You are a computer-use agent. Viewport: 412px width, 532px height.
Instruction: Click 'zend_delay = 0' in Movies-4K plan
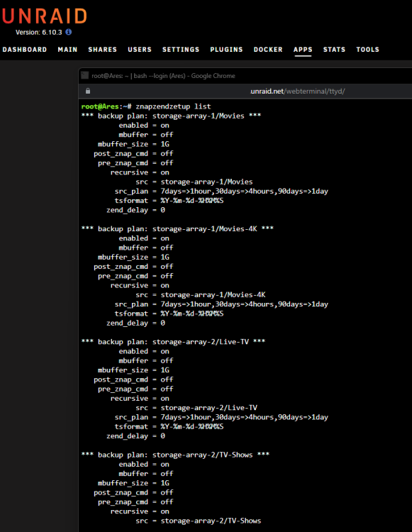click(x=135, y=323)
